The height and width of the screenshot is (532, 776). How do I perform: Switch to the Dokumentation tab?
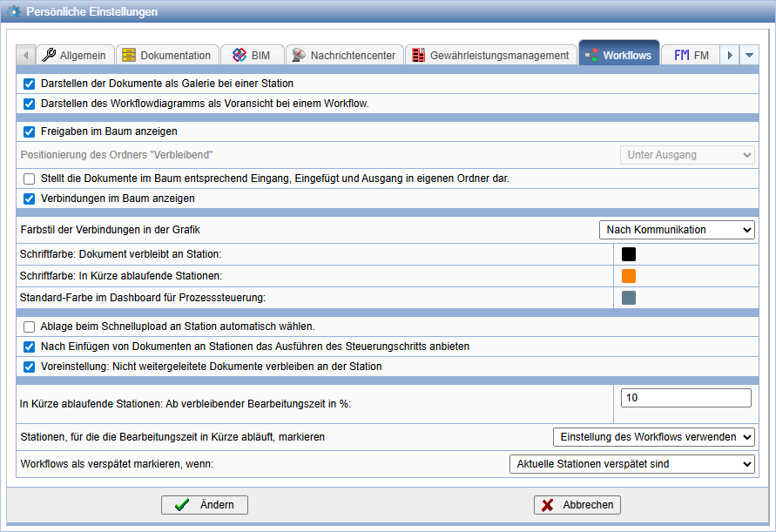tap(166, 55)
